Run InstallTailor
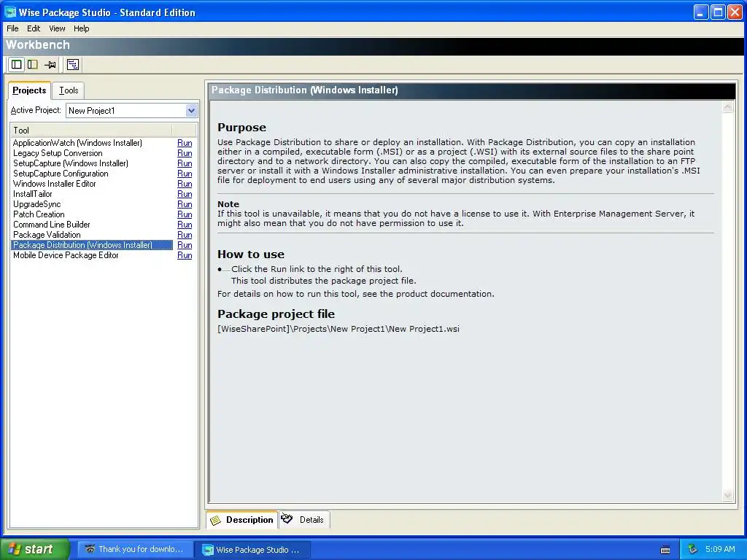The width and height of the screenshot is (747, 560). tap(185, 194)
